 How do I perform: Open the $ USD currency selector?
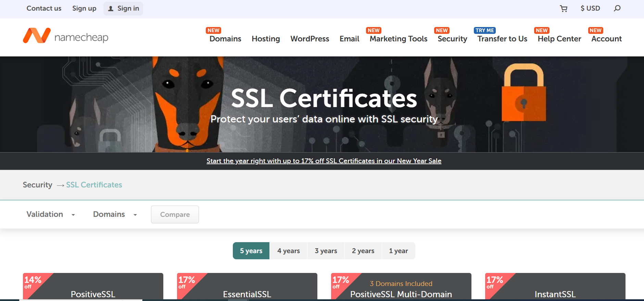[590, 8]
